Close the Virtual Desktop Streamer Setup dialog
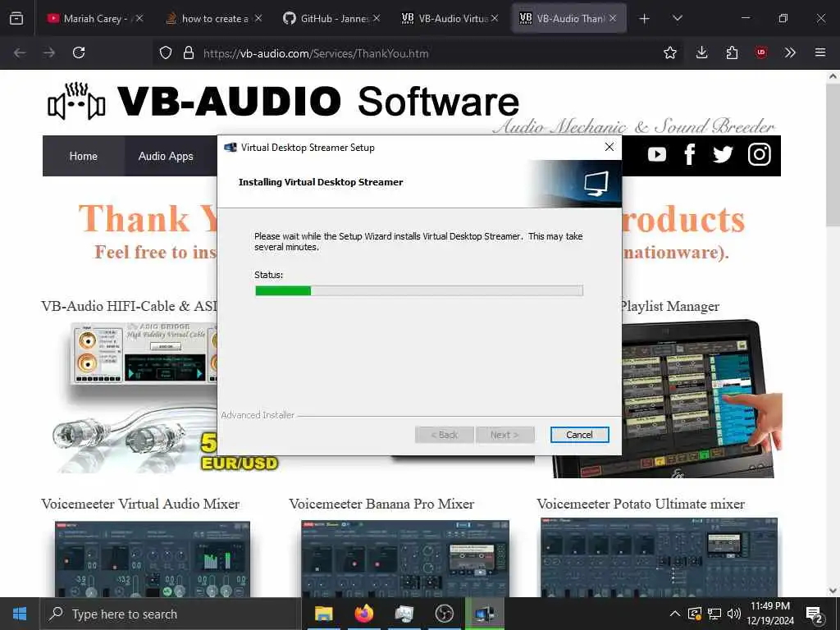The height and width of the screenshot is (630, 840). point(609,147)
